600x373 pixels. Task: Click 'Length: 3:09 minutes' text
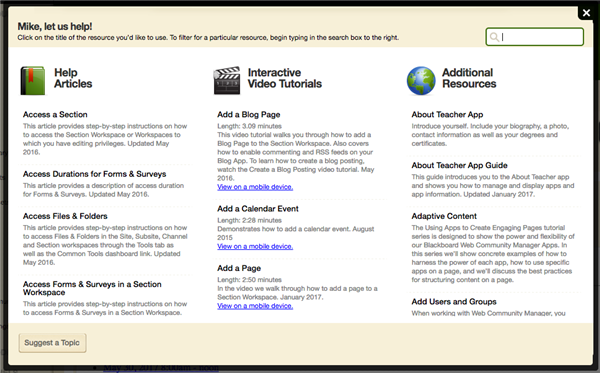click(x=249, y=126)
